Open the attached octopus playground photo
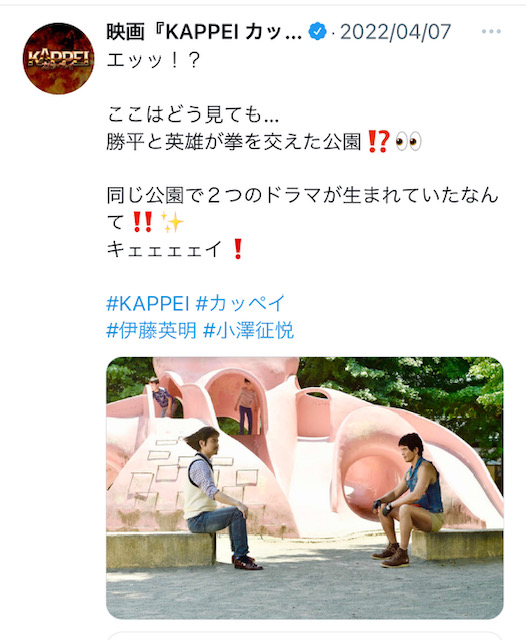This screenshot has height=640, width=526. coord(305,488)
